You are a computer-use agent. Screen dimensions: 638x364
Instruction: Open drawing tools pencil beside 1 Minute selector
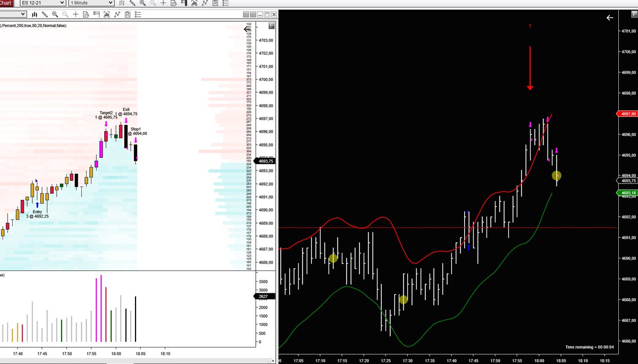point(132,3)
